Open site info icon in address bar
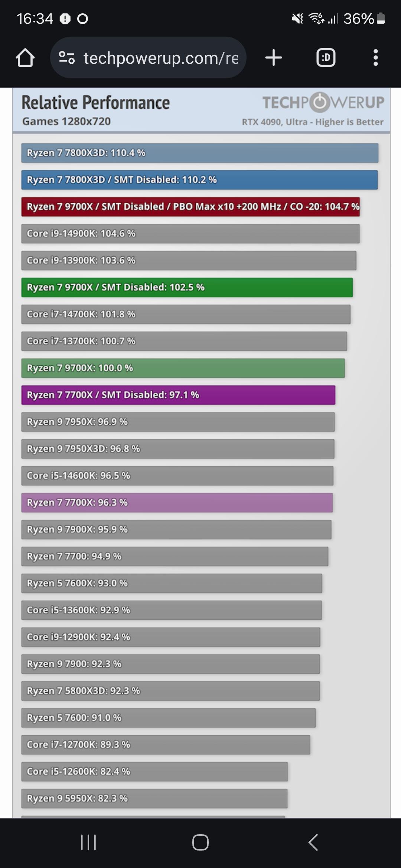Viewport: 401px width, 868px height. pos(67,58)
